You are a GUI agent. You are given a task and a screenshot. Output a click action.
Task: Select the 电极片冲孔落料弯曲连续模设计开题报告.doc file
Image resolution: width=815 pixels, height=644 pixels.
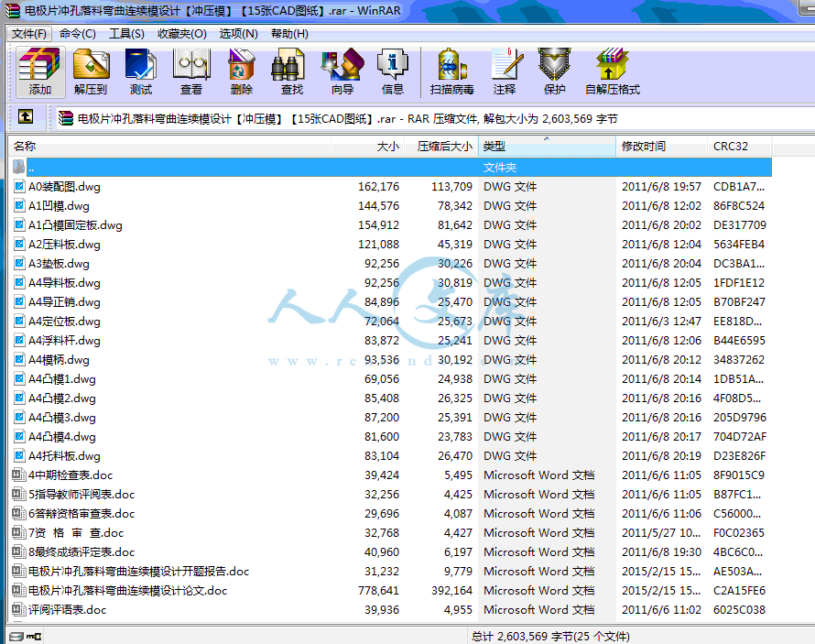[x=139, y=572]
